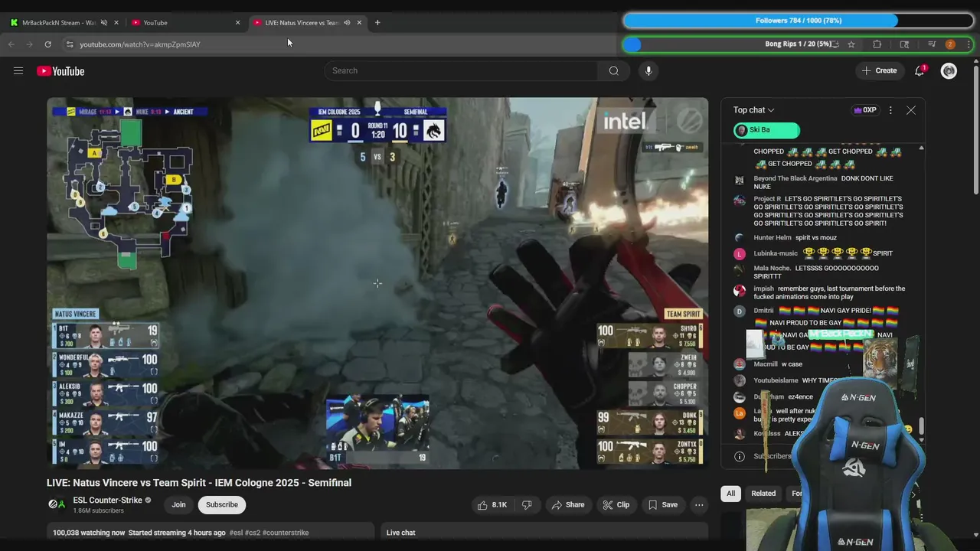Switch to the YouTube tab

click(184, 23)
